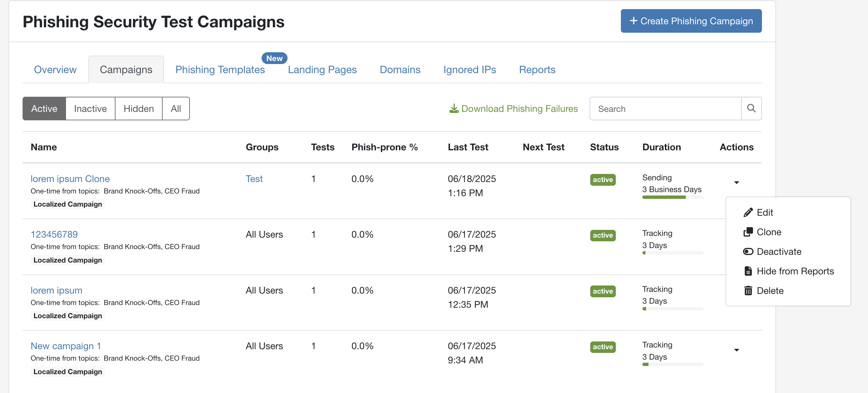
Task: Select the All campaigns filter
Action: point(175,109)
